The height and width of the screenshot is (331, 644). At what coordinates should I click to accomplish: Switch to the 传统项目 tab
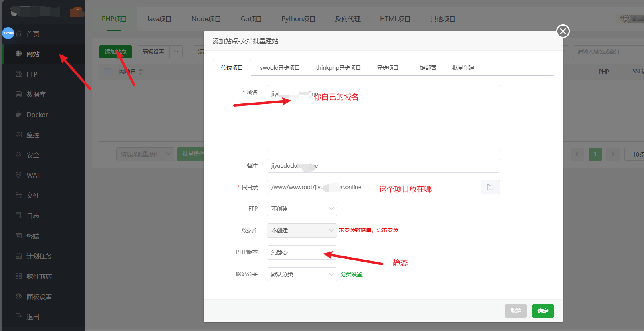(232, 68)
